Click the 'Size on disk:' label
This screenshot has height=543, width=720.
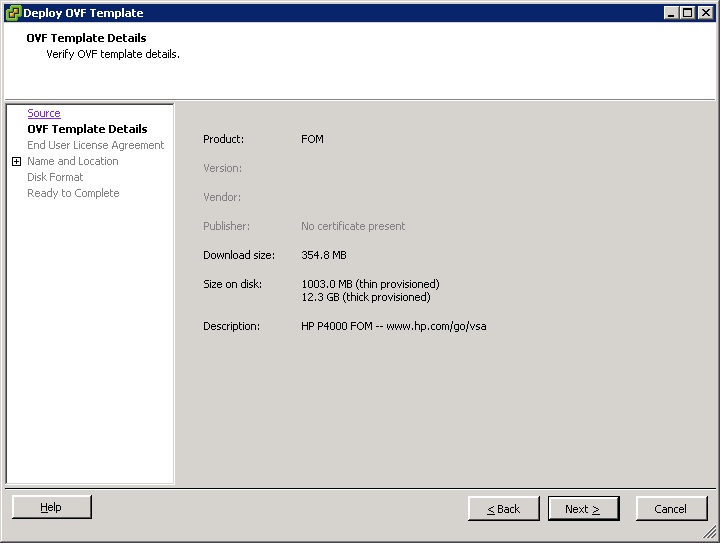tap(232, 284)
